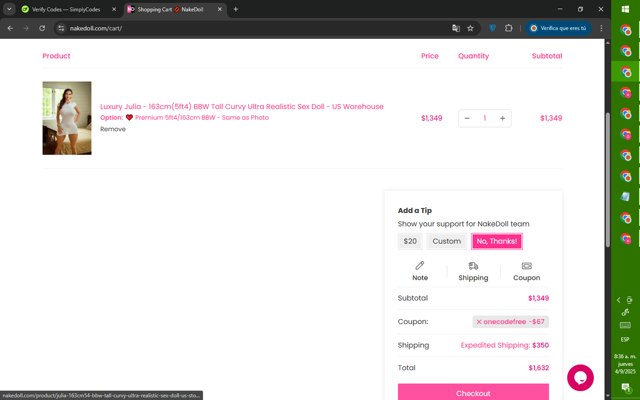Decrease quantity with the minus button

pyautogui.click(x=467, y=118)
